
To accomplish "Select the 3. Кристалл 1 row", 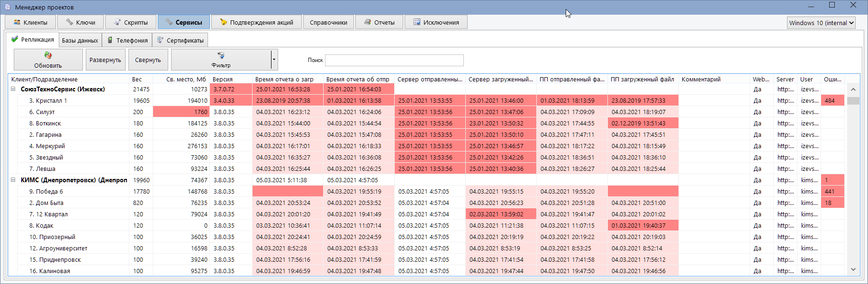I will pos(426,100).
